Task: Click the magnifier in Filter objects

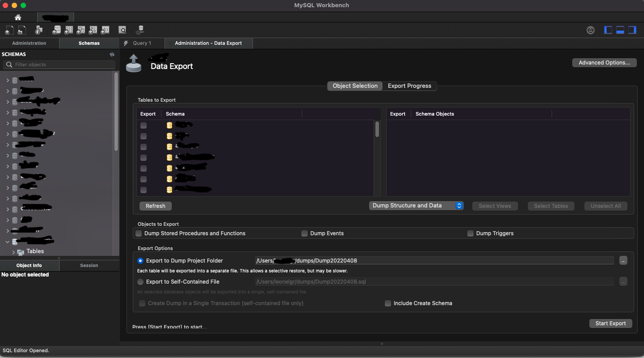Action: click(x=9, y=65)
